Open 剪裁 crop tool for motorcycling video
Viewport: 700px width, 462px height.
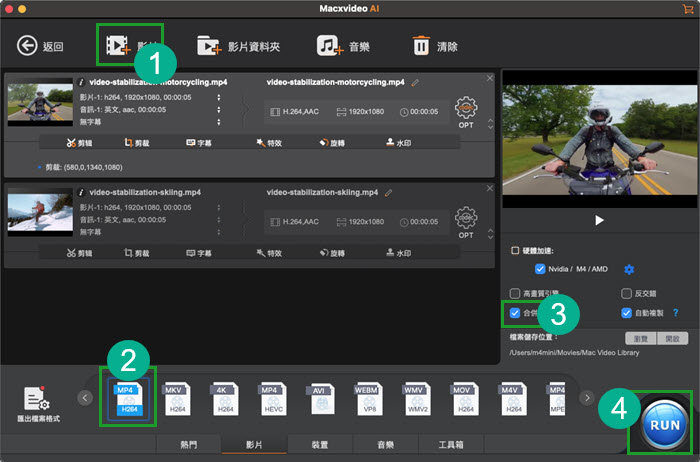coord(137,143)
